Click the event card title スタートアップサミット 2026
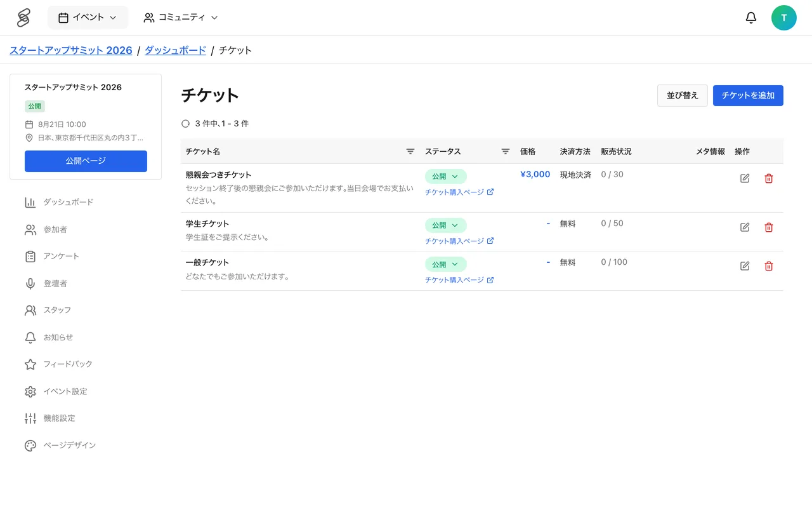812x508 pixels. [73, 88]
